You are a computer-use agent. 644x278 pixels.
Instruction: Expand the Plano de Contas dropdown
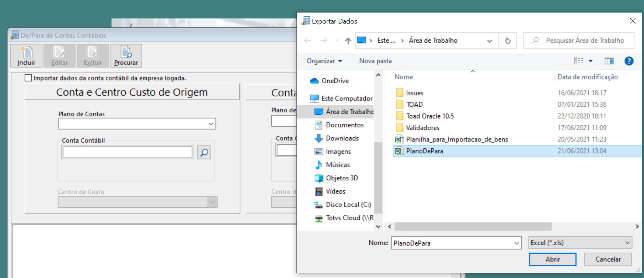click(x=211, y=123)
